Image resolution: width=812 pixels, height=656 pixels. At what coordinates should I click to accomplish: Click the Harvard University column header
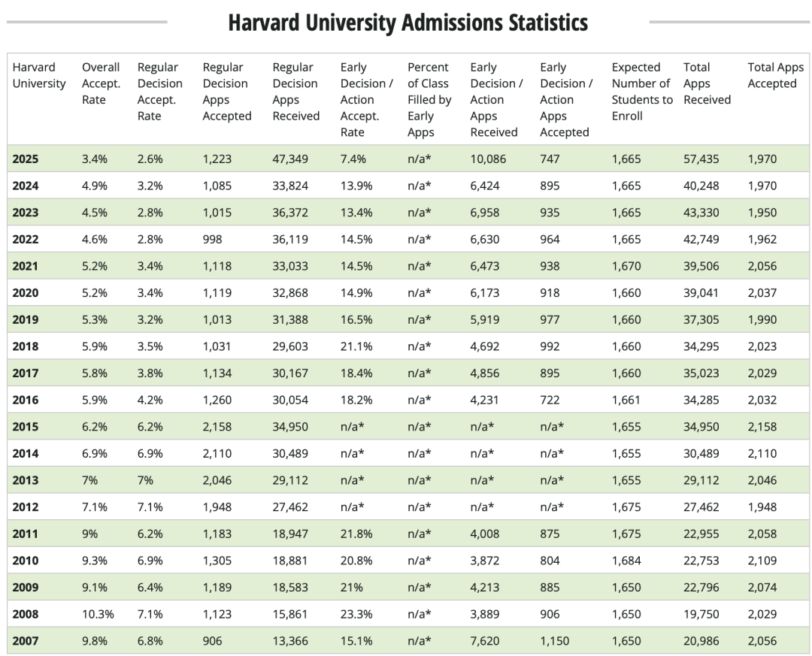[39, 75]
